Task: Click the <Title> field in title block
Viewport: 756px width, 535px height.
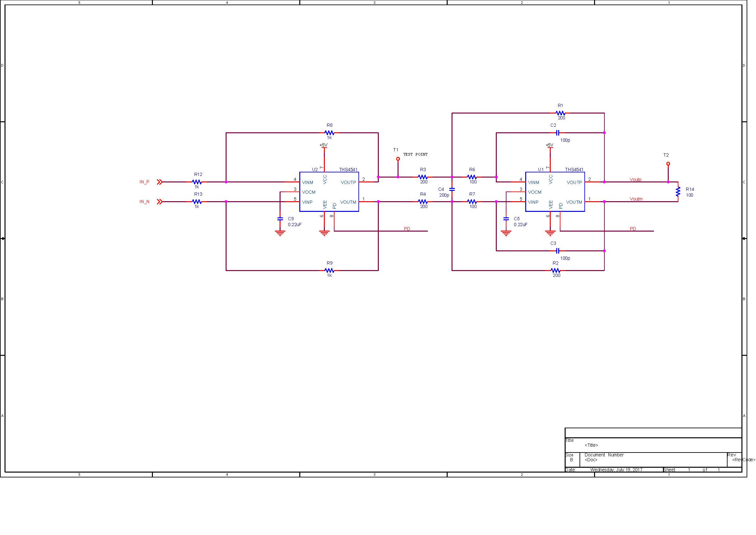Action: coord(591,445)
